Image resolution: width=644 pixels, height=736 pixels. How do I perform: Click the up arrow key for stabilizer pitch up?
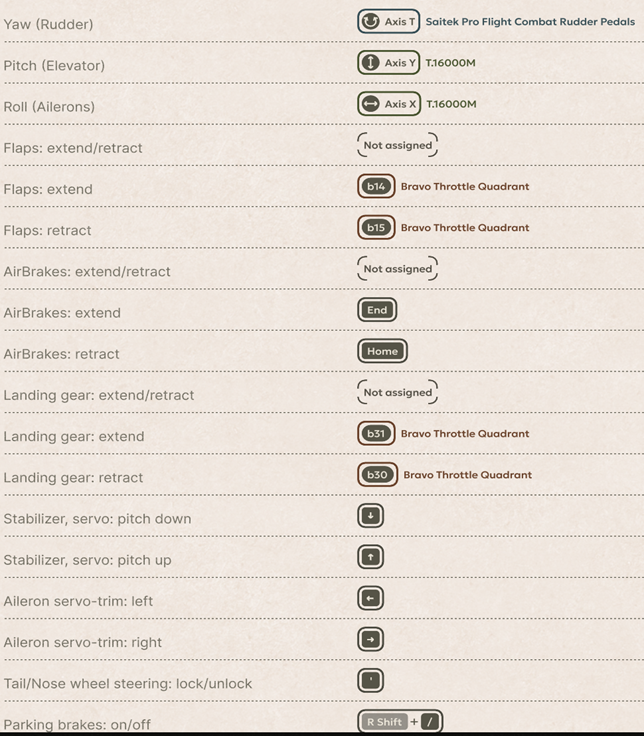pos(370,557)
